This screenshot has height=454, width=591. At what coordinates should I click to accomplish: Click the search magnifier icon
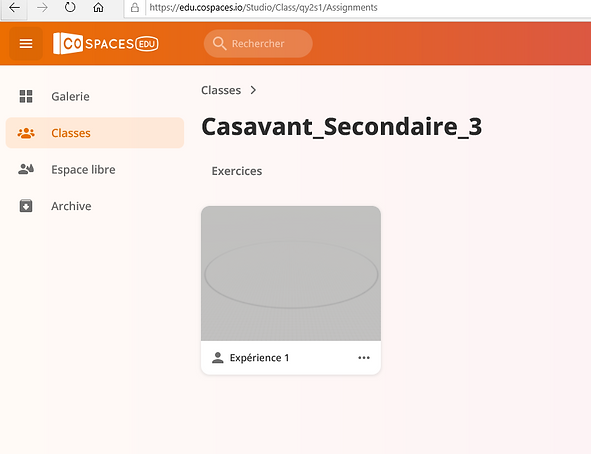click(x=219, y=44)
